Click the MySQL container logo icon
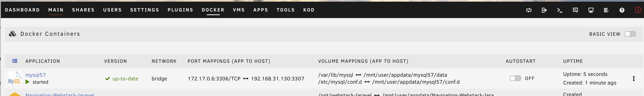The width and height of the screenshot is (644, 96). [15, 78]
